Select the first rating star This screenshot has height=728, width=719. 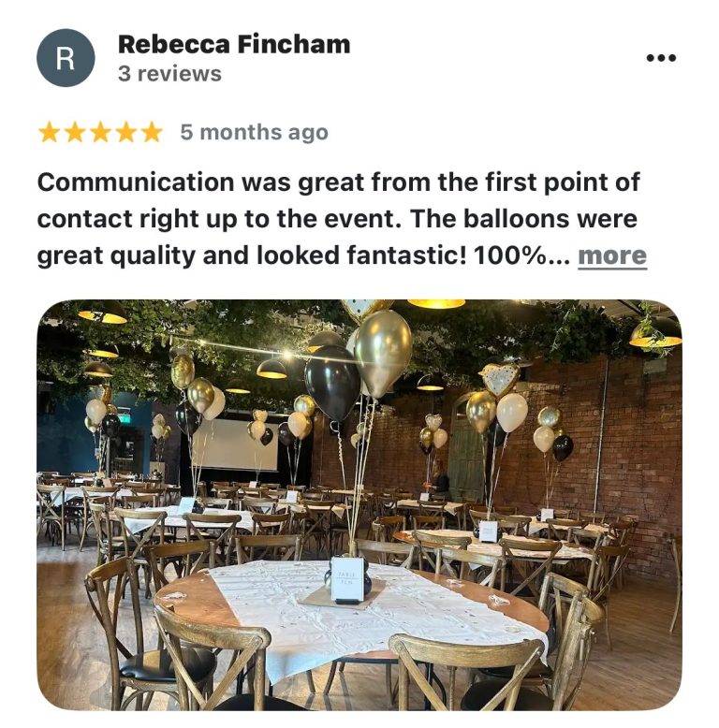coord(50,132)
